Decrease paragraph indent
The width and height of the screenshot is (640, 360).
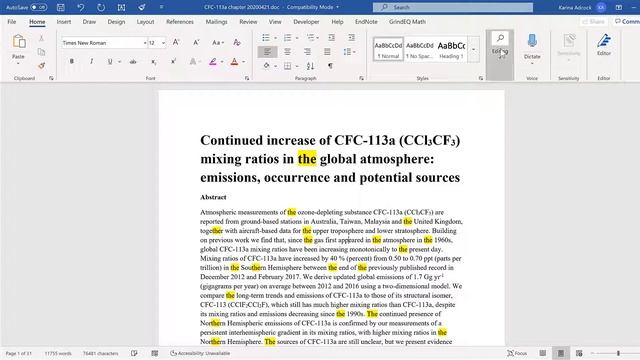331,38
